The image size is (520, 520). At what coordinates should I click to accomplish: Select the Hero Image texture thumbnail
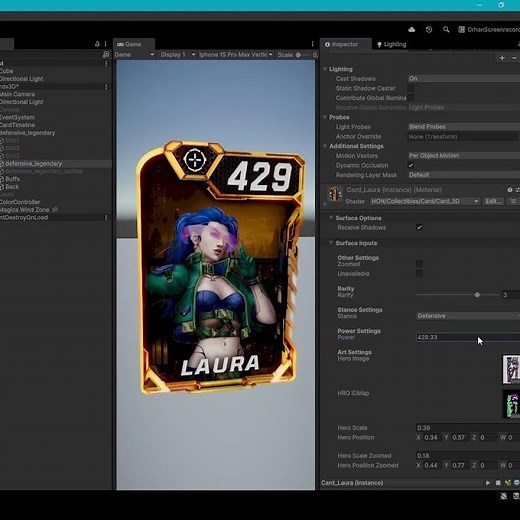511,369
